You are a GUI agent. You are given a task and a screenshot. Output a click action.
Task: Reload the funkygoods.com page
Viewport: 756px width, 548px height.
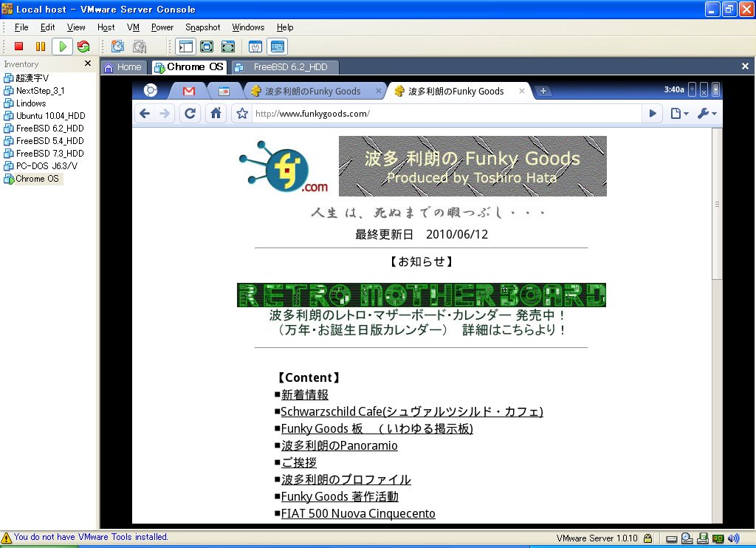coord(190,113)
